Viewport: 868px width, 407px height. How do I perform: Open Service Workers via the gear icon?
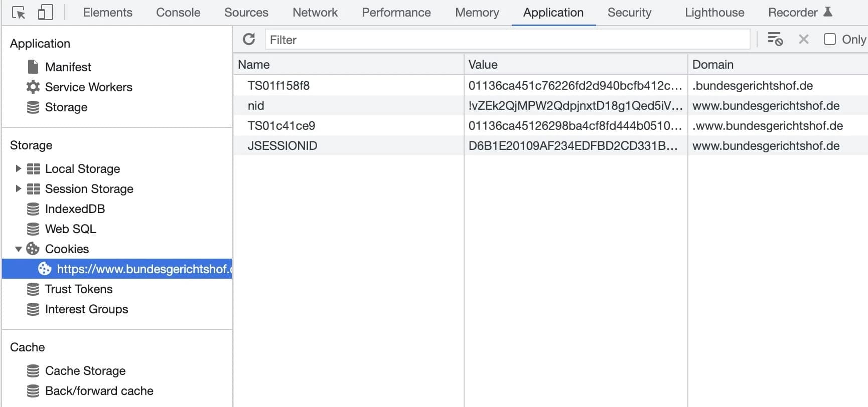33,87
